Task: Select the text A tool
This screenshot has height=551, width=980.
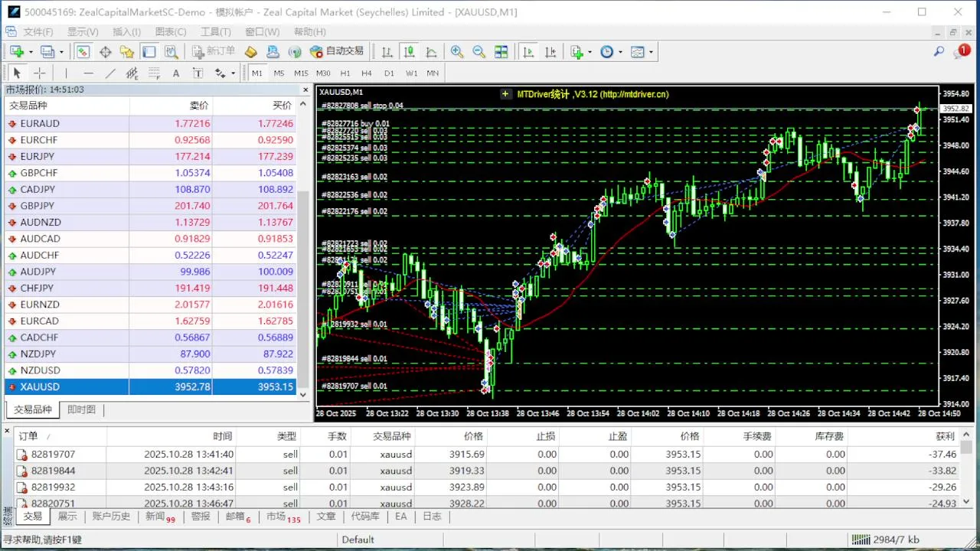Action: [x=176, y=73]
